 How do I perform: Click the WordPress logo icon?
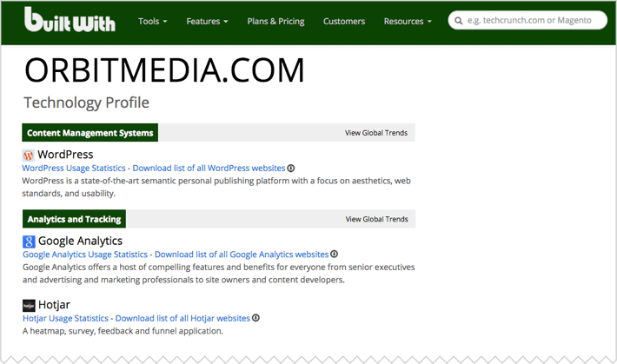[x=29, y=155]
